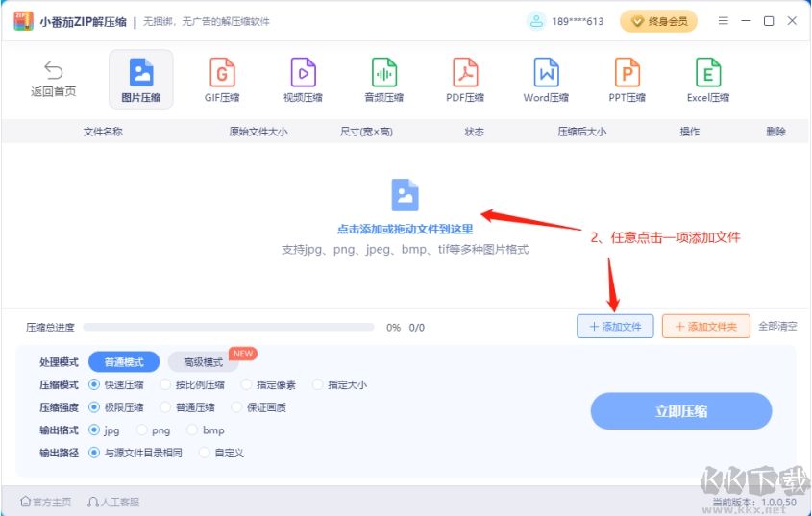Open the hamburger menu in title bar

[x=724, y=21]
